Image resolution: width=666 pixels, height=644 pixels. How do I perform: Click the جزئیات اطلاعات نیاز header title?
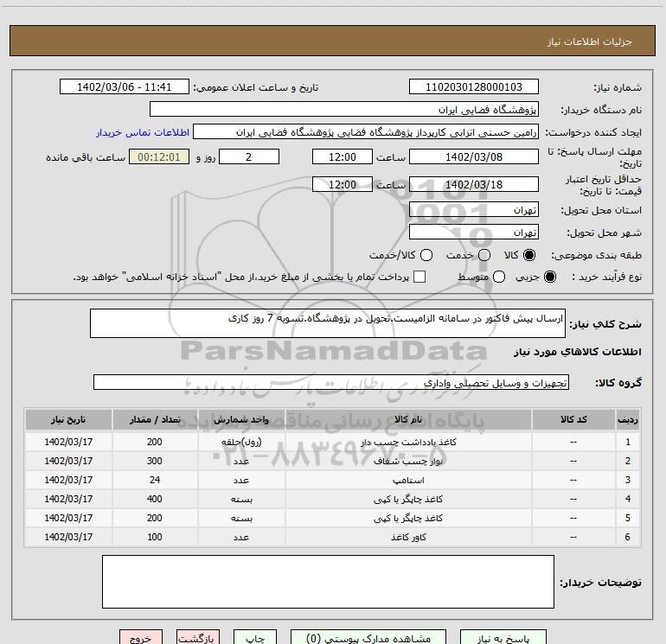[x=589, y=41]
